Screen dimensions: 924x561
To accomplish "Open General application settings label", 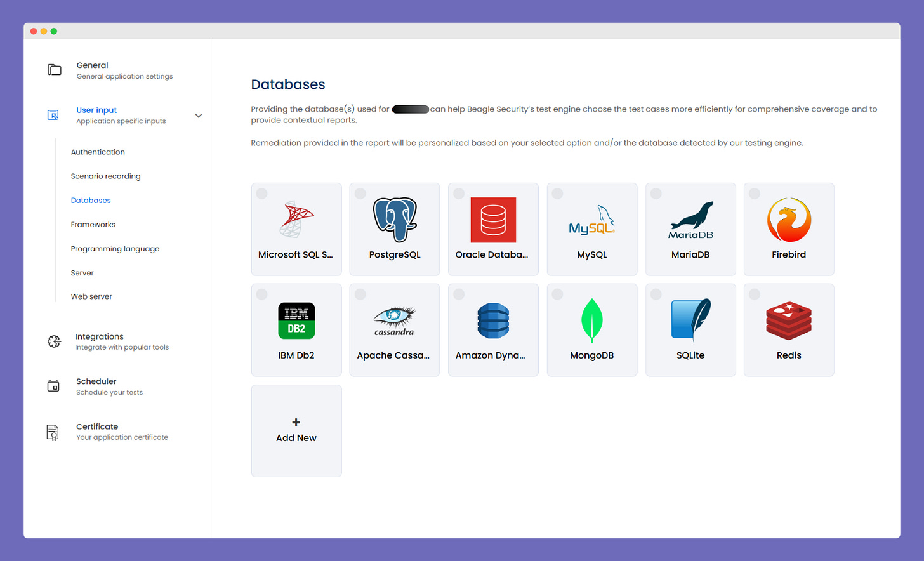I will point(124,76).
